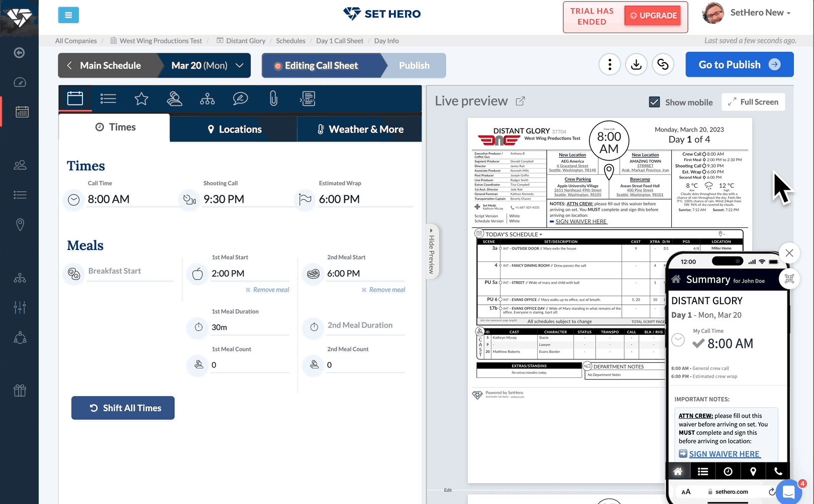814x504 pixels.
Task: Select the paperclip attachments icon
Action: 273,98
